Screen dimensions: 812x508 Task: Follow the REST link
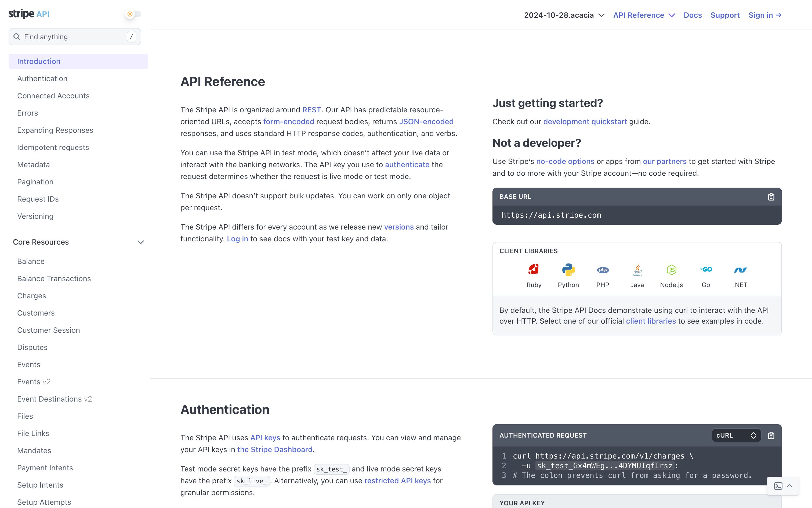pos(311,110)
